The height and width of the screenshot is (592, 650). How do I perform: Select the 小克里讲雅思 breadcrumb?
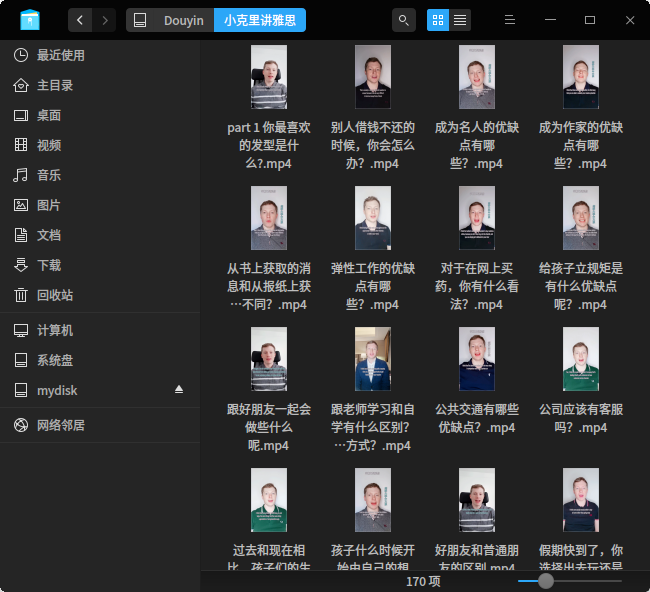tap(260, 20)
